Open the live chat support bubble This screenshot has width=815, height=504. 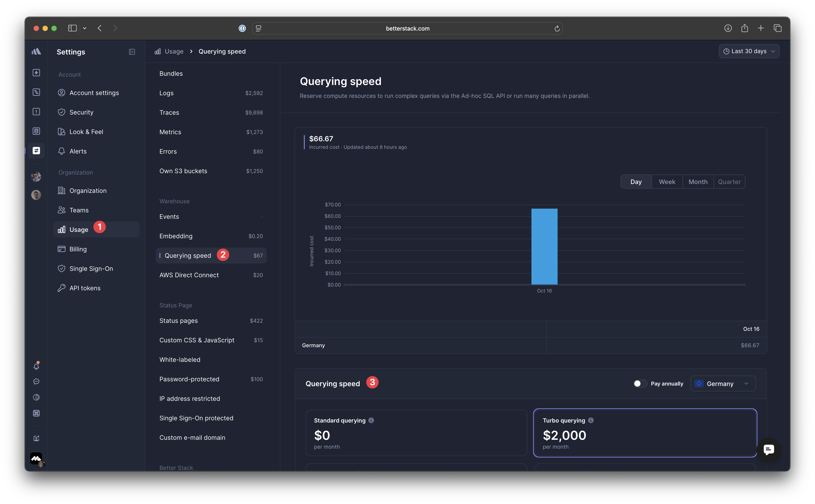(x=769, y=450)
